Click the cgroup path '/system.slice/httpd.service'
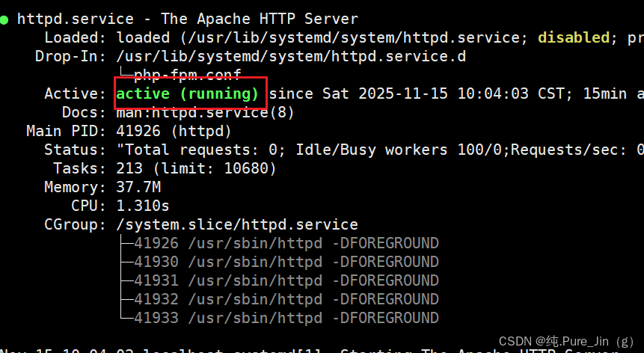 [237, 224]
